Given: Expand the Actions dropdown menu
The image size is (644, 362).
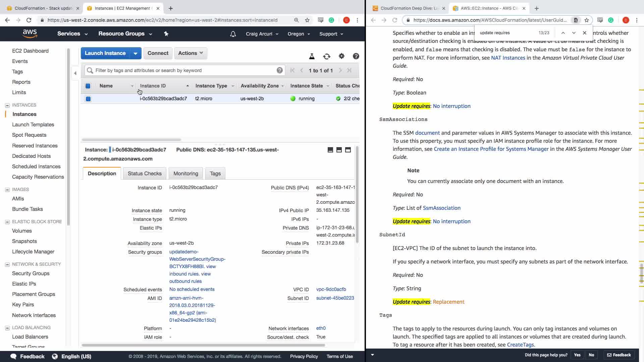Looking at the screenshot, I should (x=191, y=53).
